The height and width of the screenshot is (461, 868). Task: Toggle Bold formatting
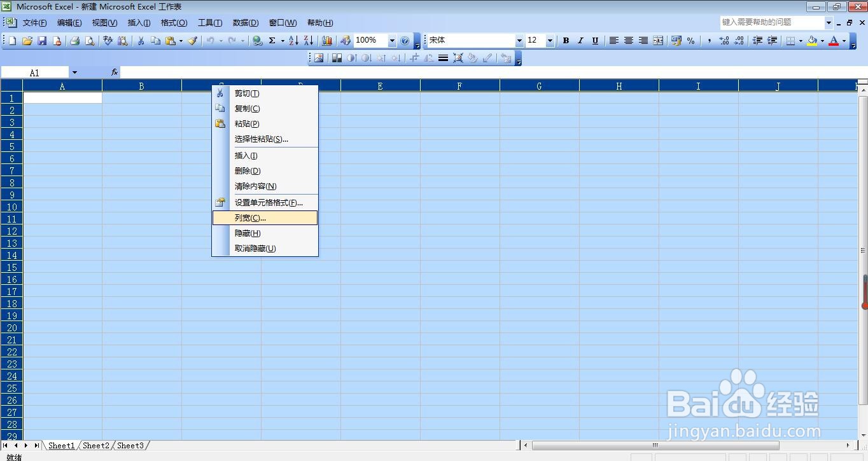[x=566, y=41]
